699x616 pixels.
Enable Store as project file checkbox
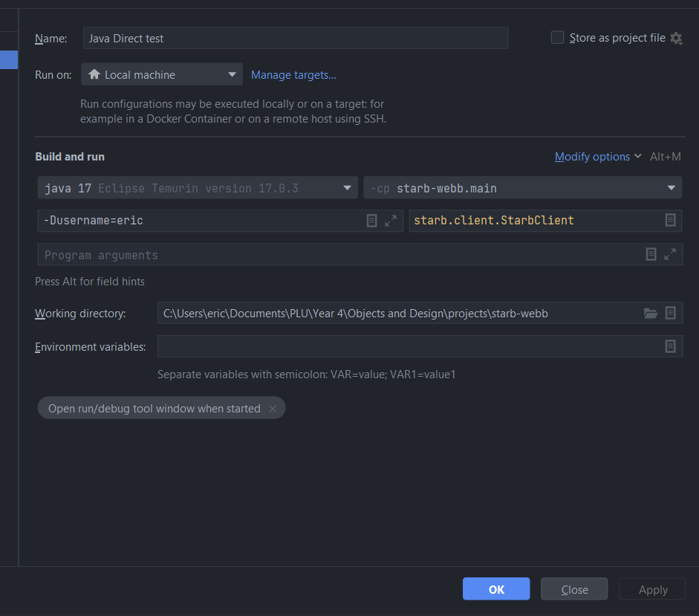(557, 38)
